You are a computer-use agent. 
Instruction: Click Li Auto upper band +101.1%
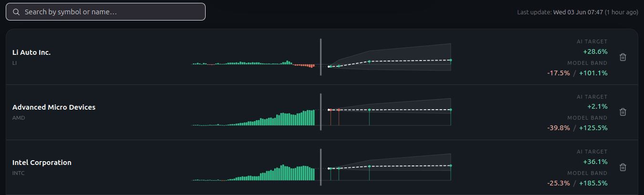pyautogui.click(x=593, y=73)
